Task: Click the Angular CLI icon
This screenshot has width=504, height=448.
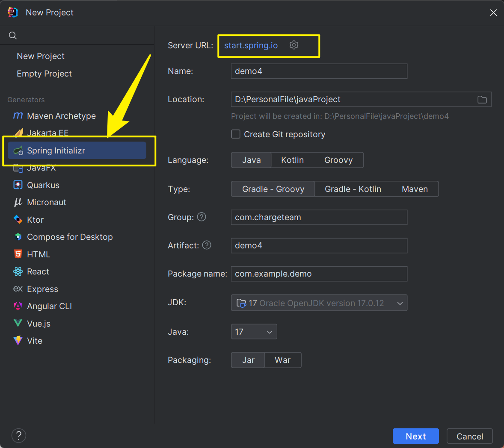Action: coord(18,306)
